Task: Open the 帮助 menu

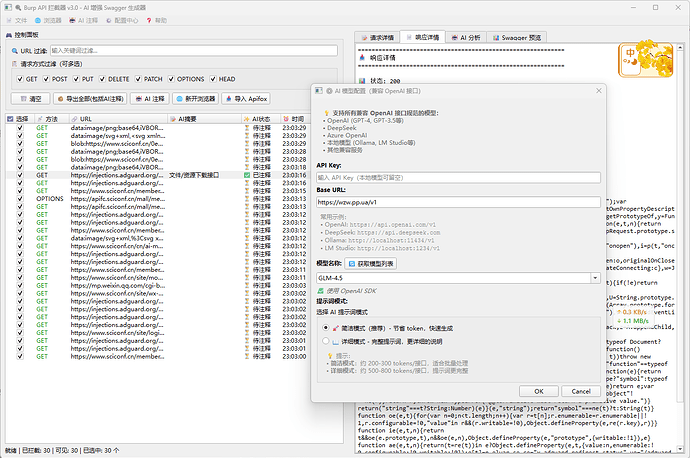Action: pos(156,20)
